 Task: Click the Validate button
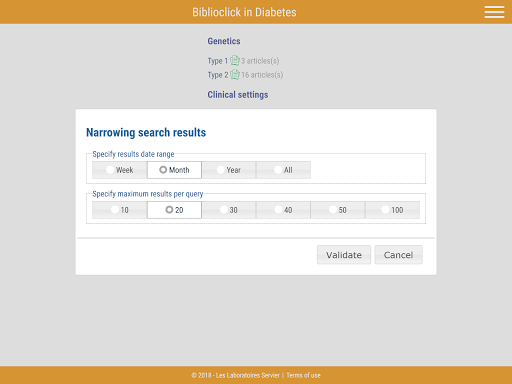[x=344, y=255]
